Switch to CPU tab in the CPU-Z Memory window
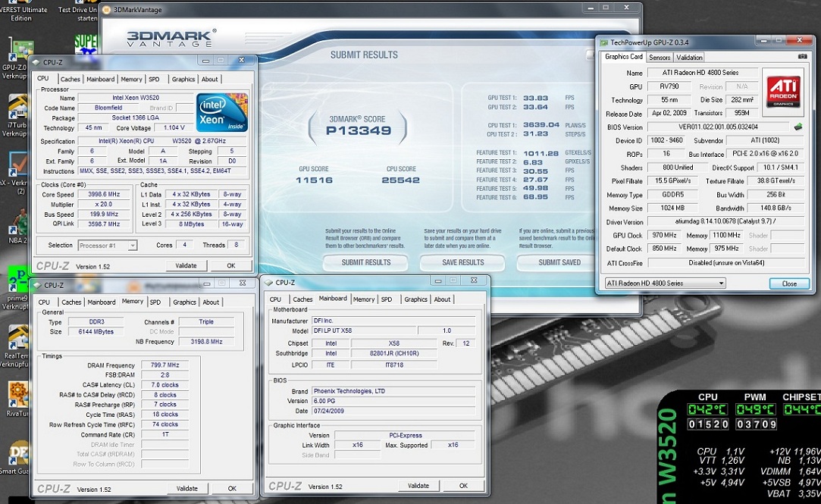The image size is (821, 504). pyautogui.click(x=44, y=302)
